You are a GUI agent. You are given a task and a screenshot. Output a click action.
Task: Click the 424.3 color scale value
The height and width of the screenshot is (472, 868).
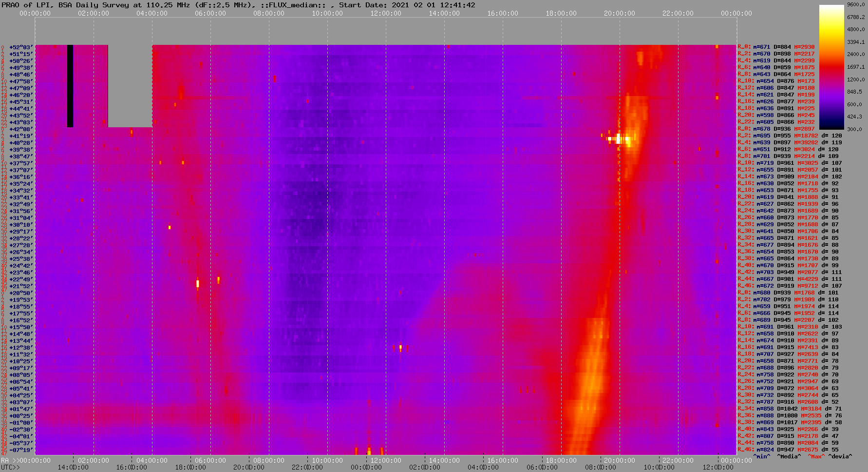coord(854,117)
